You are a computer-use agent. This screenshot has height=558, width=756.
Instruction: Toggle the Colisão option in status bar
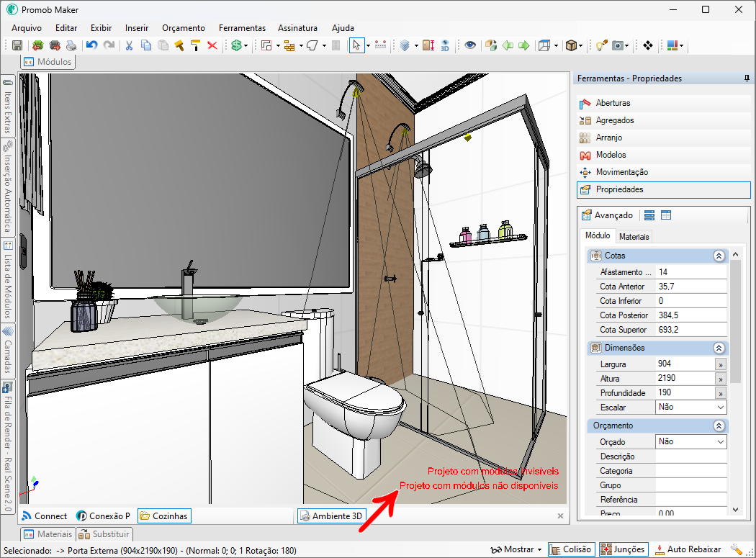(572, 549)
